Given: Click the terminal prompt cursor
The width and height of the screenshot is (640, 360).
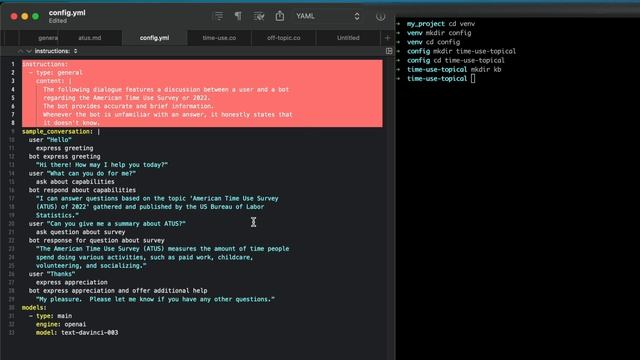Looking at the screenshot, I should tap(473, 79).
